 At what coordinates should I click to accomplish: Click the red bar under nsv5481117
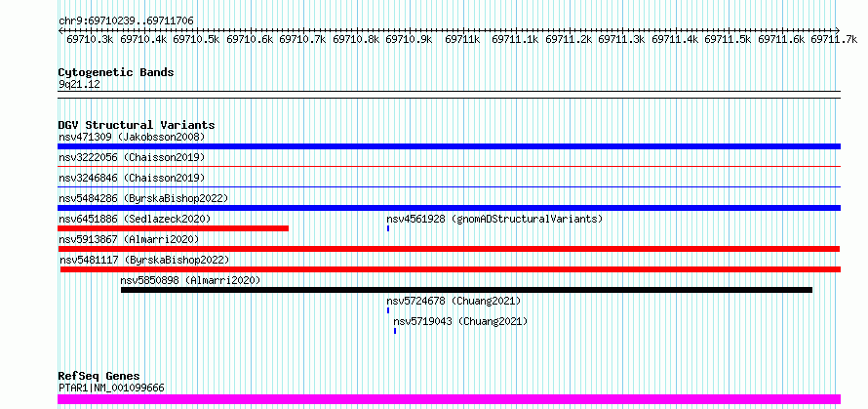451,269
